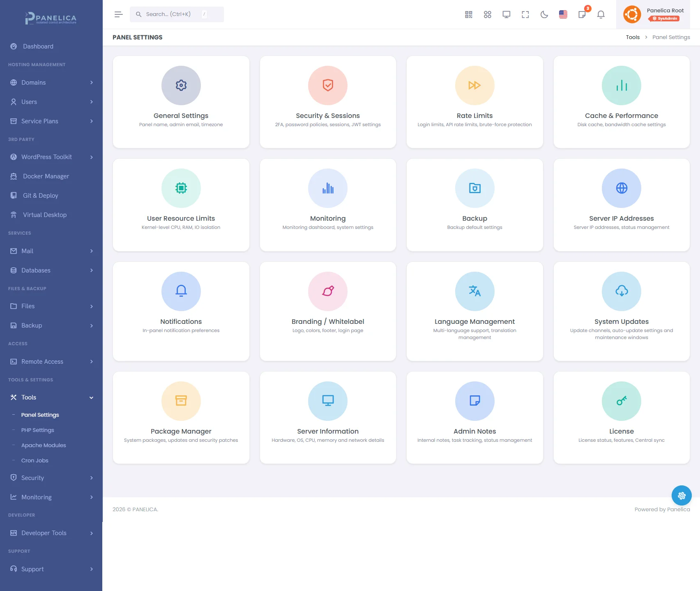700x591 pixels.
Task: Open the License key icon
Action: [621, 401]
